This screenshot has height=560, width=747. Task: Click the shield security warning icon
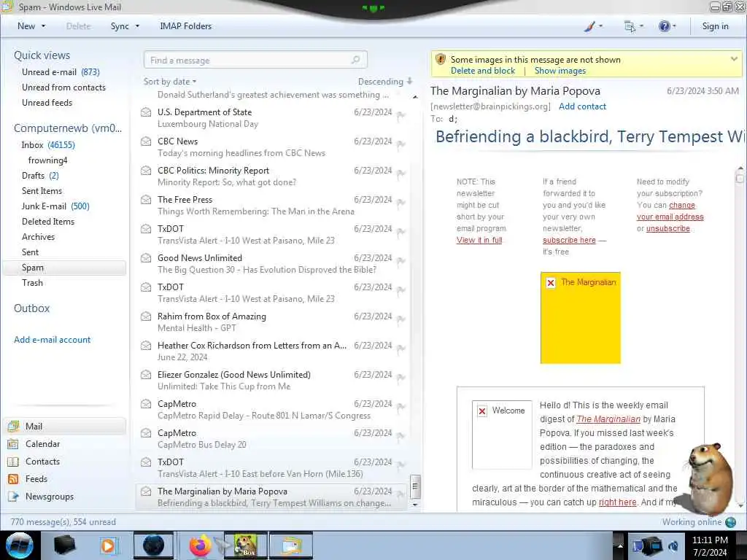(x=441, y=60)
